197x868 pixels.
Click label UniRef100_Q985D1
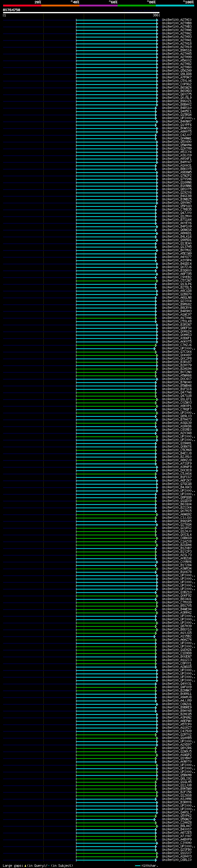pyautogui.click(x=177, y=240)
